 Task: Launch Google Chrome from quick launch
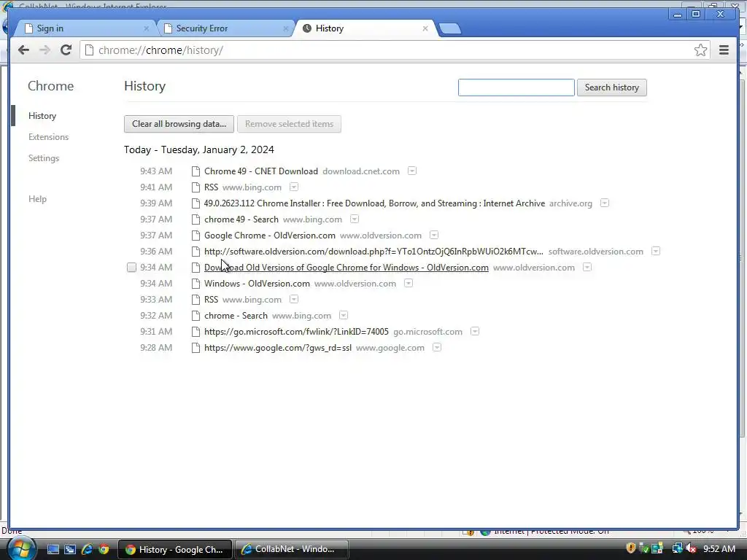point(104,549)
